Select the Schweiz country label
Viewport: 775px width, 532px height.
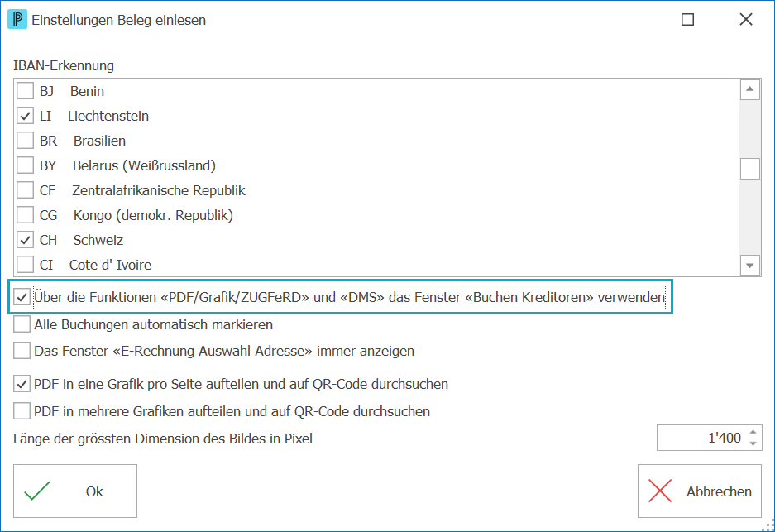point(98,240)
